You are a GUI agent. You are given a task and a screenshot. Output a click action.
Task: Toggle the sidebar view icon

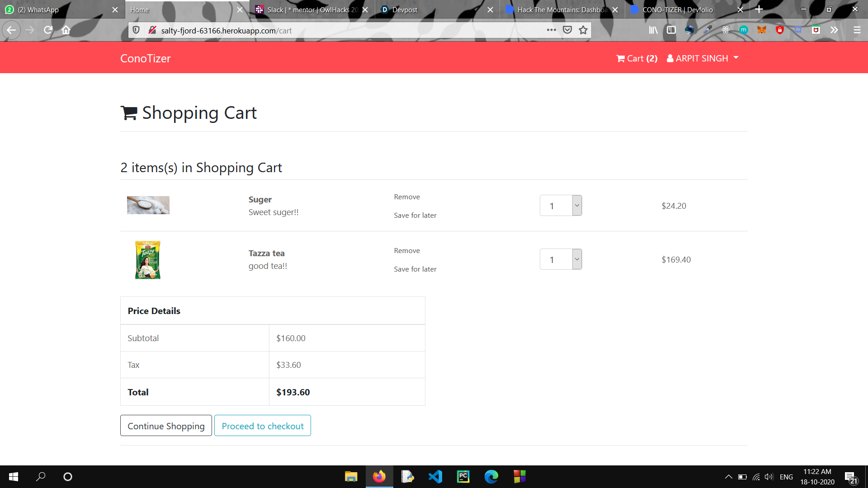671,30
